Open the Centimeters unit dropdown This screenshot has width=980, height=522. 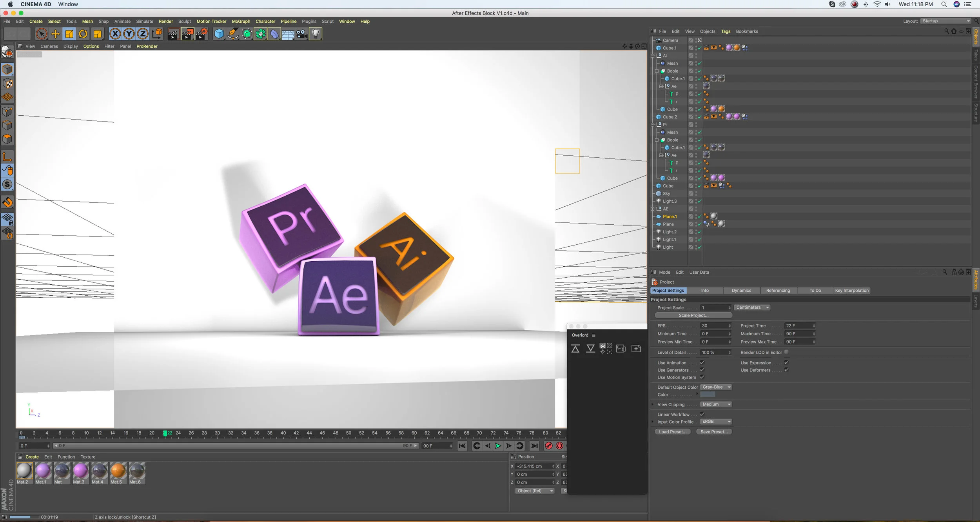[x=752, y=307]
